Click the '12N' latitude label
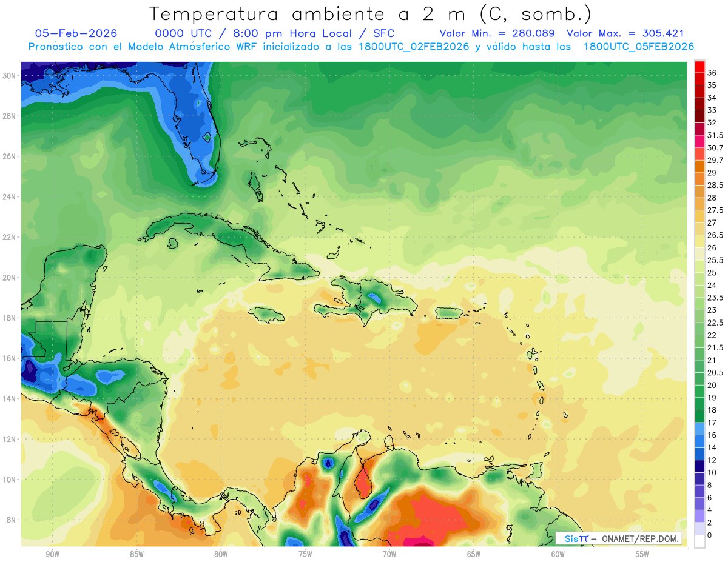The width and height of the screenshot is (728, 562). (10, 439)
